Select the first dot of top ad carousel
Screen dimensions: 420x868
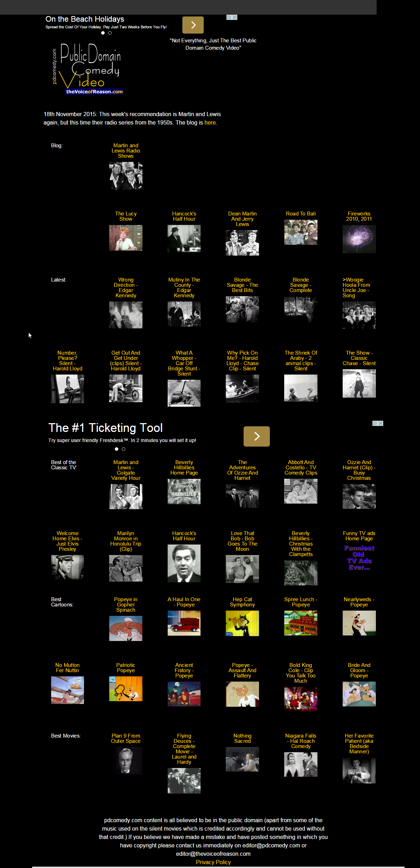[103, 33]
